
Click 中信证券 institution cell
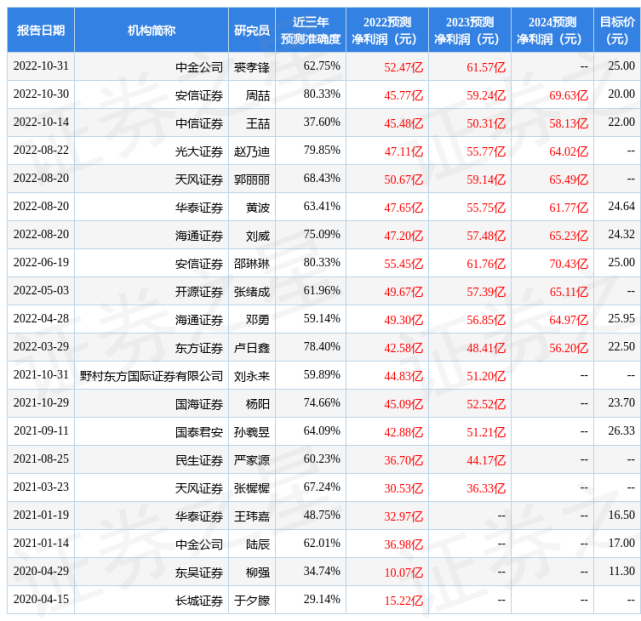[x=199, y=123]
